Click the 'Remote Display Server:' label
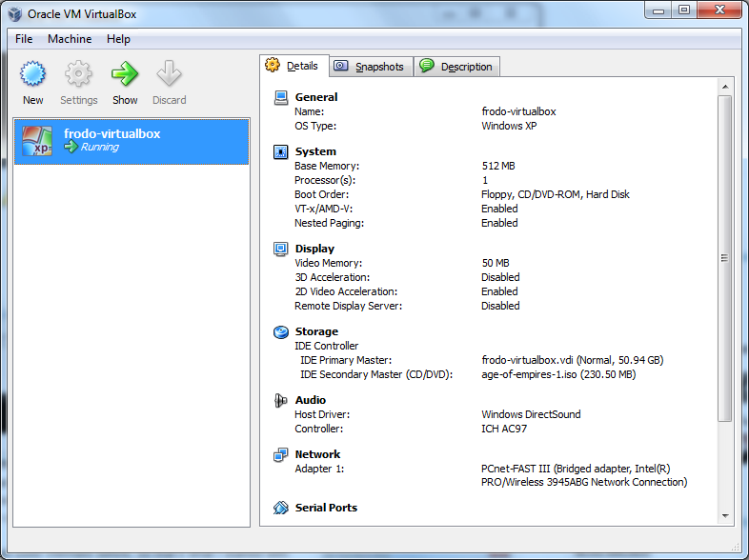Image resolution: width=749 pixels, height=560 pixels. click(x=348, y=306)
